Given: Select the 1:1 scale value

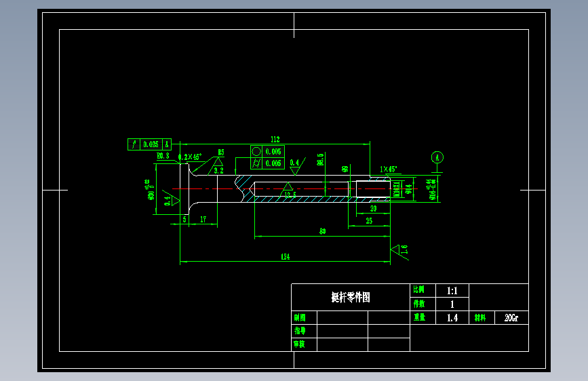Looking at the screenshot, I should tap(452, 291).
